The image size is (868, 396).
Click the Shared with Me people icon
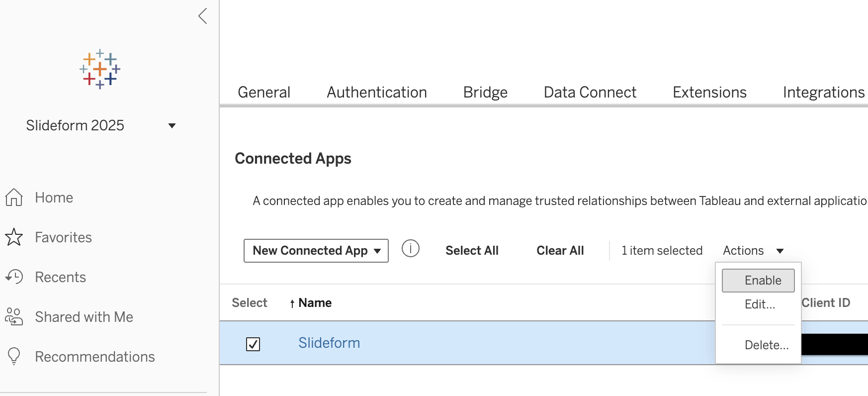[x=14, y=317]
